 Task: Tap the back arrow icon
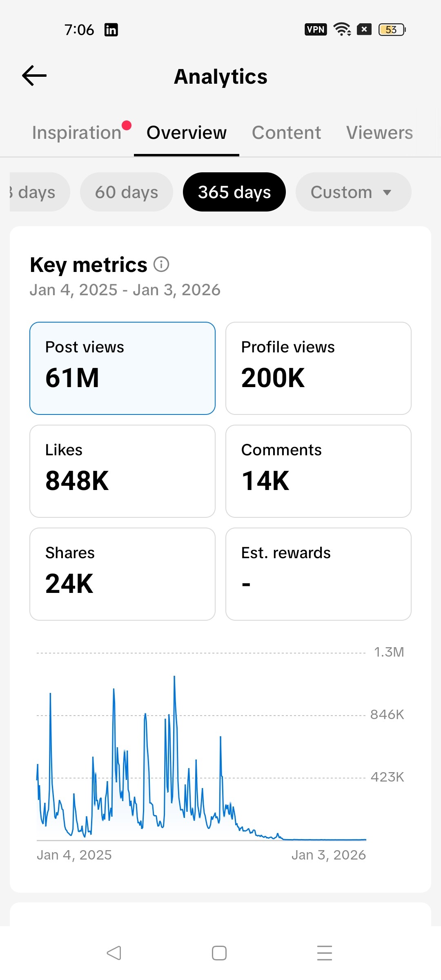click(x=34, y=76)
